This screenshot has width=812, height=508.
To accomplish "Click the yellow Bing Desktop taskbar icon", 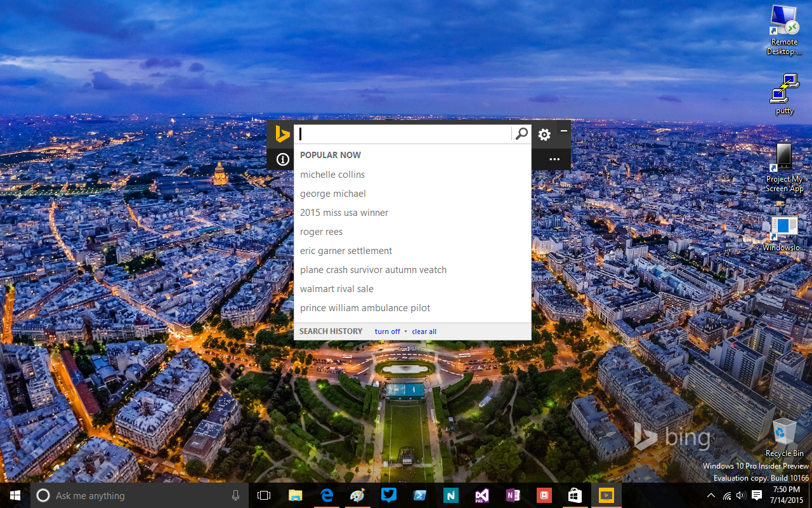I will click(x=606, y=495).
